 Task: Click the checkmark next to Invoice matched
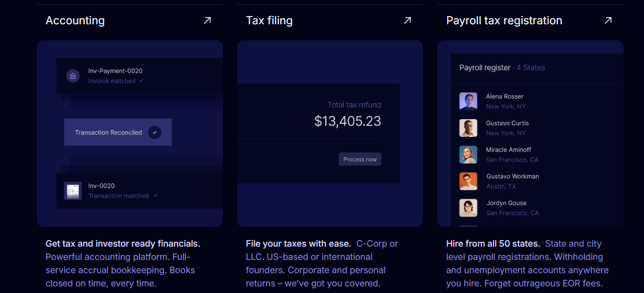coord(142,81)
